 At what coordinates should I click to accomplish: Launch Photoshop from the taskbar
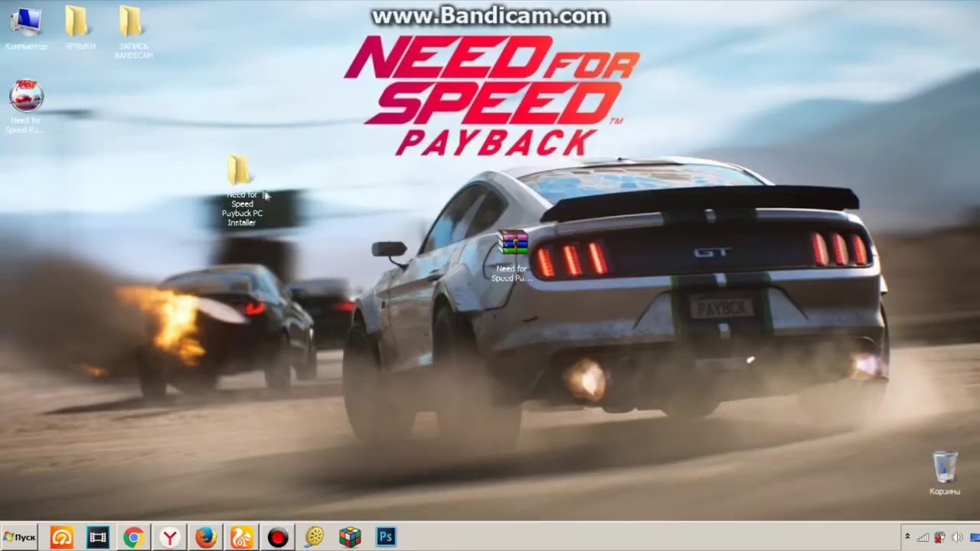(x=386, y=537)
